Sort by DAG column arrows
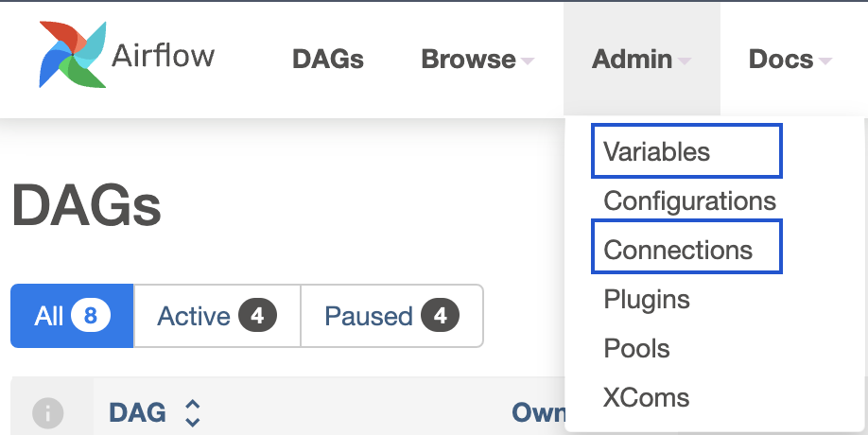868x435 pixels. 192,413
